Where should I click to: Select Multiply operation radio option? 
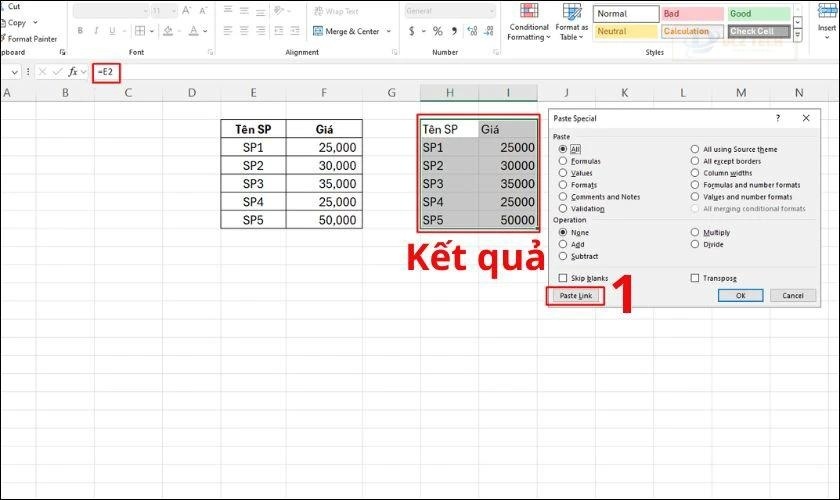coord(695,232)
